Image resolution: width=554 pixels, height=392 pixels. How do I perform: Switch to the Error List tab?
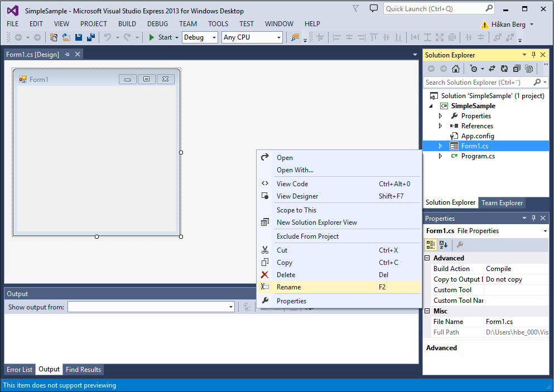coord(20,369)
